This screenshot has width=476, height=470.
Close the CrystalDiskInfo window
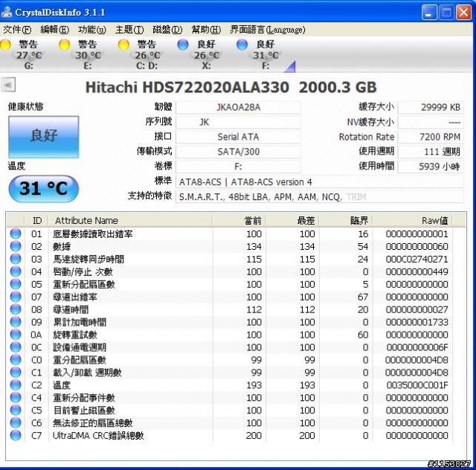(x=464, y=13)
